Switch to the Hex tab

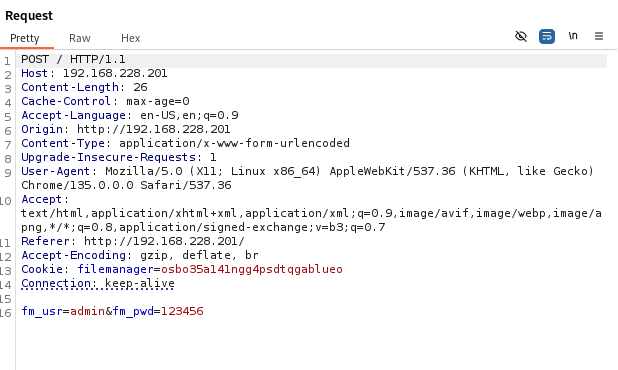click(x=130, y=38)
